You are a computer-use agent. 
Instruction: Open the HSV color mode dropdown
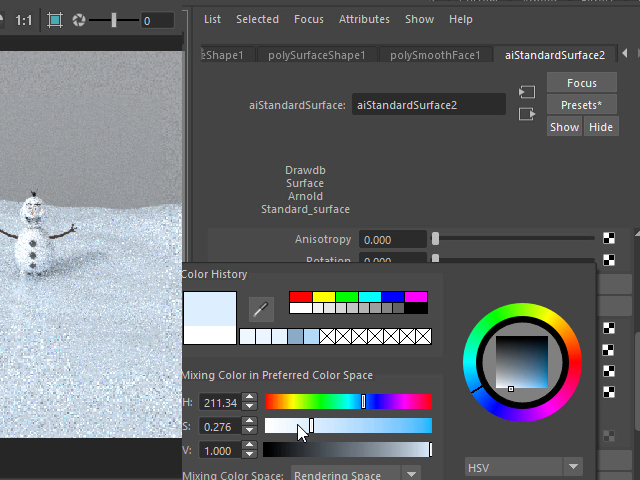524,467
